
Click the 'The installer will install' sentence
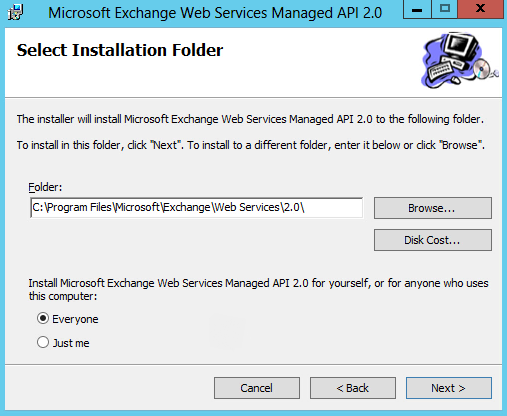click(250, 119)
